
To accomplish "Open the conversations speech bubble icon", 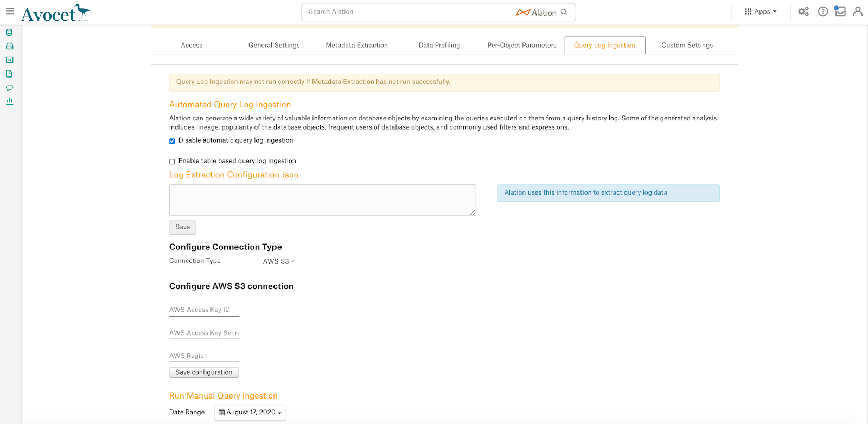I will (x=9, y=87).
